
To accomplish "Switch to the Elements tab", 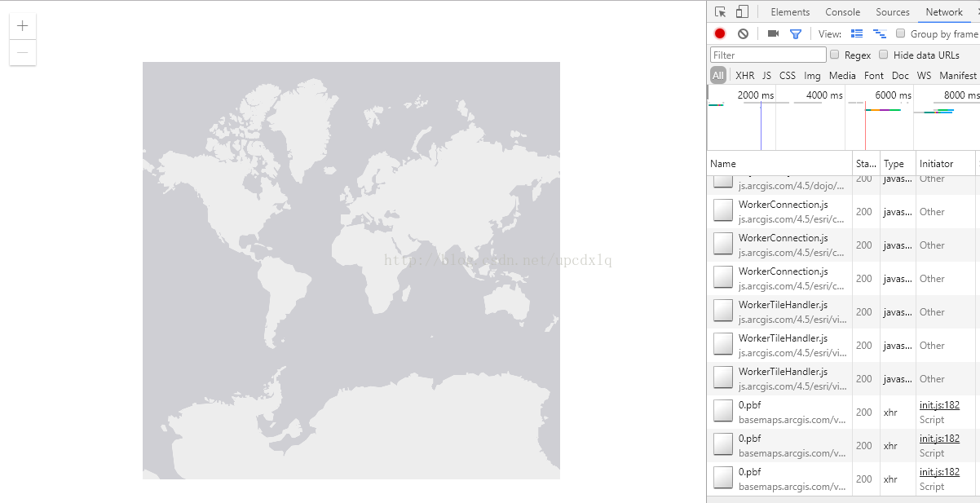I will click(x=790, y=12).
